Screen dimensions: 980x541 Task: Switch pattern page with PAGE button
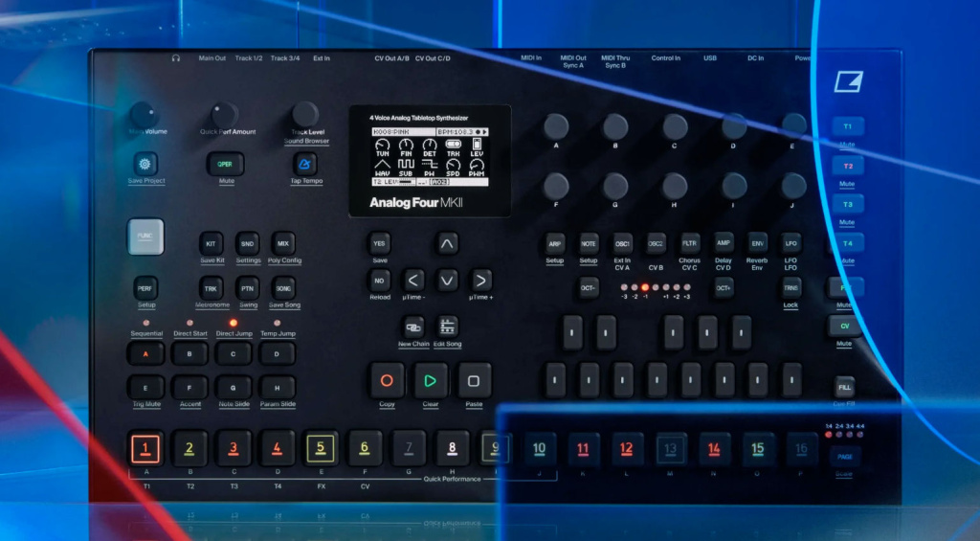(x=845, y=457)
